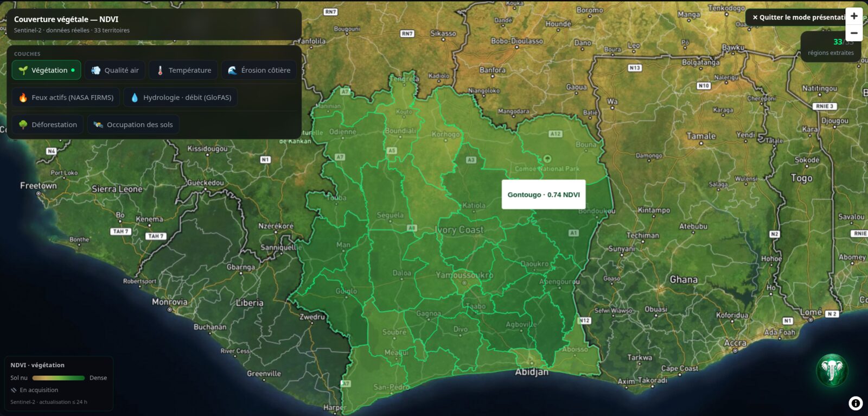Click the Abidjan label on map

532,372
